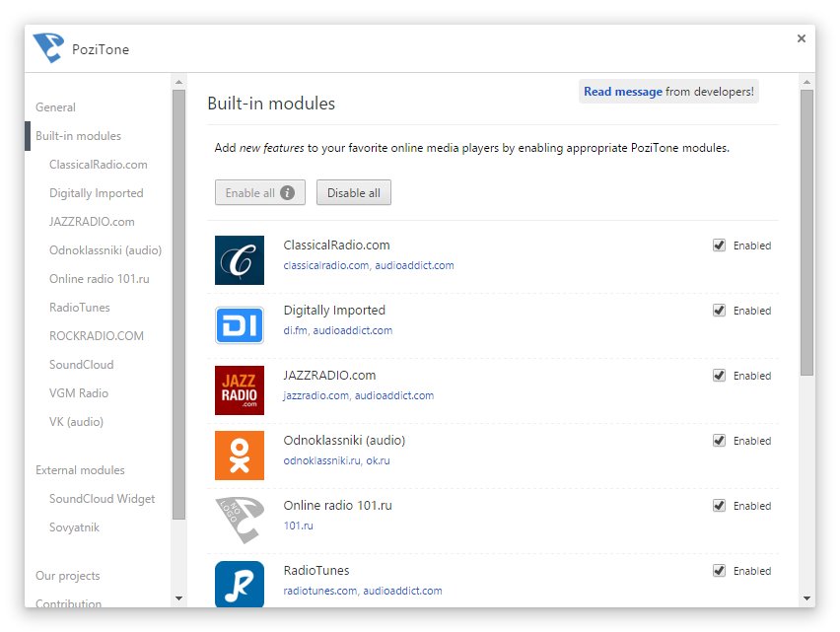Click the main panel scrollbar thumb
Viewport: 840px width, 632px height.
pyautogui.click(x=806, y=233)
